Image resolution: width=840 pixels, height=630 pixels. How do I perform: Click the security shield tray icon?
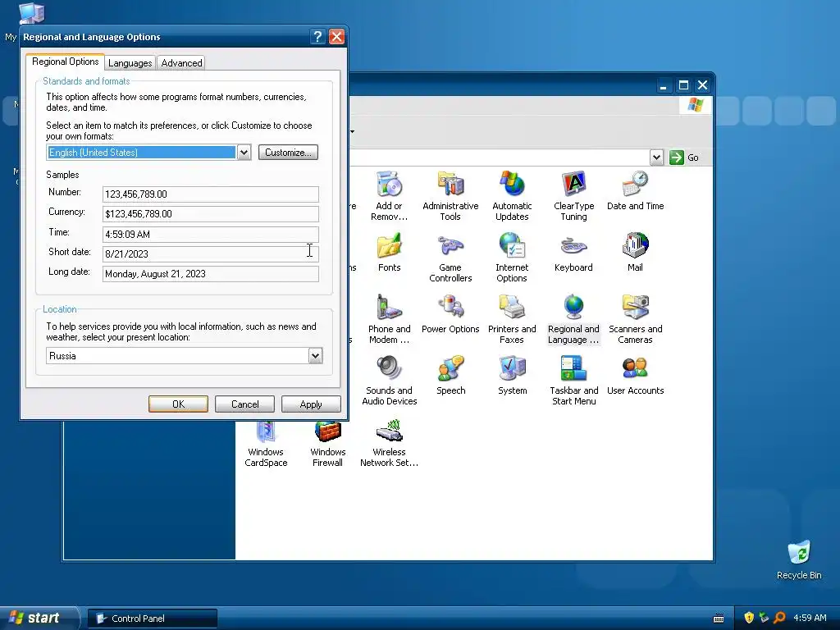coord(749,618)
